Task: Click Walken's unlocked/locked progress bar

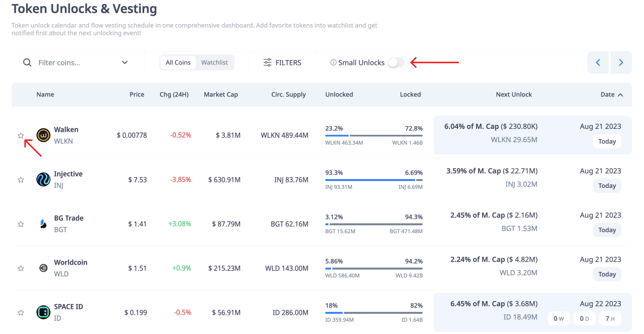Action: point(374,136)
